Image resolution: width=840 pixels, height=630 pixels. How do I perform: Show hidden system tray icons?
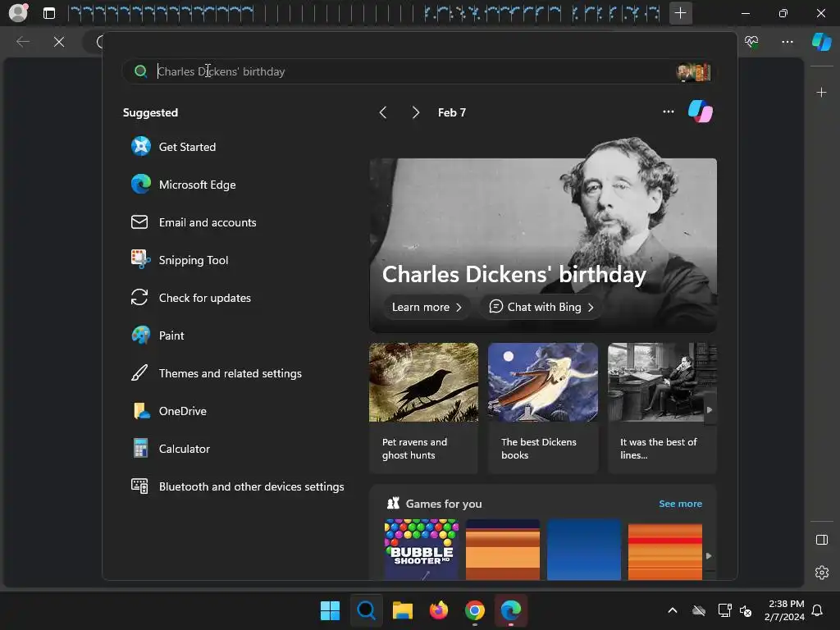tap(673, 610)
